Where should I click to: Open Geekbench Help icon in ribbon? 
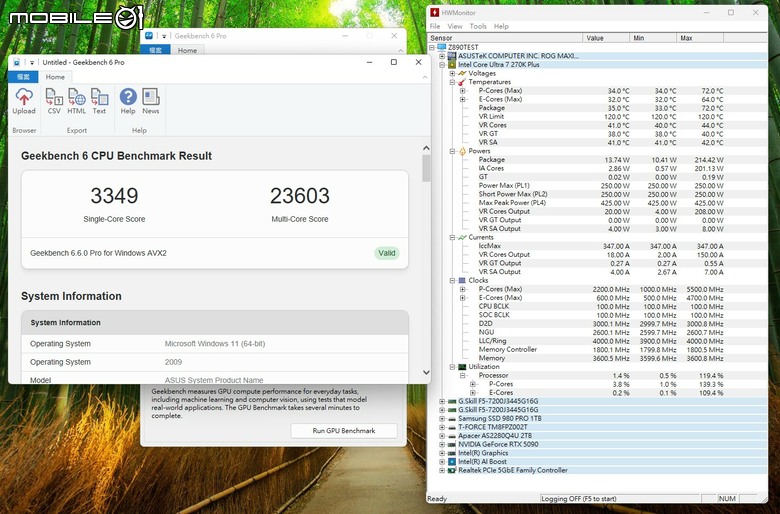pos(128,101)
